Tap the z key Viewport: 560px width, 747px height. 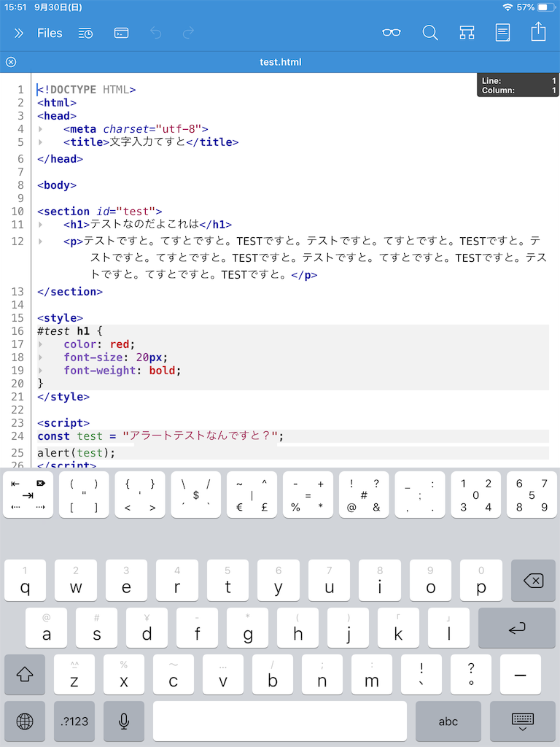click(74, 674)
